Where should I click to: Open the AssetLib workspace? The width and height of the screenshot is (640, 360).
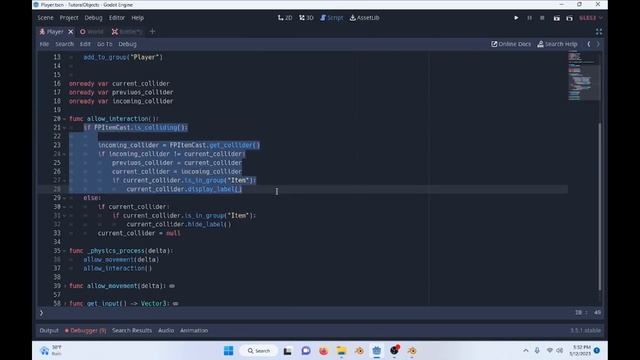pos(364,18)
